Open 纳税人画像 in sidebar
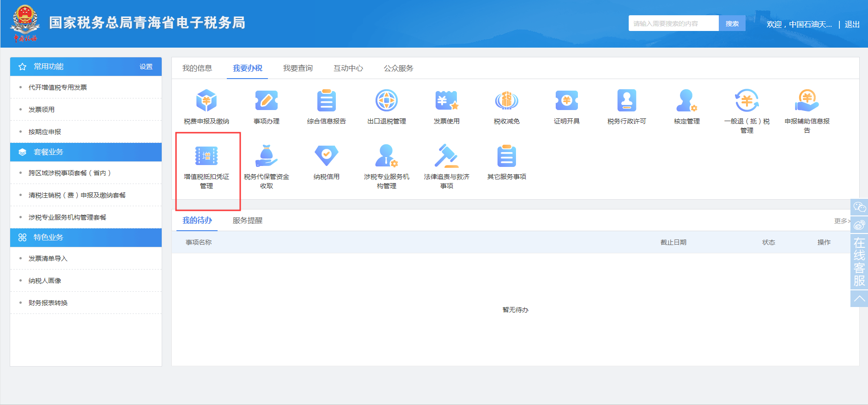The height and width of the screenshot is (405, 868). [45, 281]
